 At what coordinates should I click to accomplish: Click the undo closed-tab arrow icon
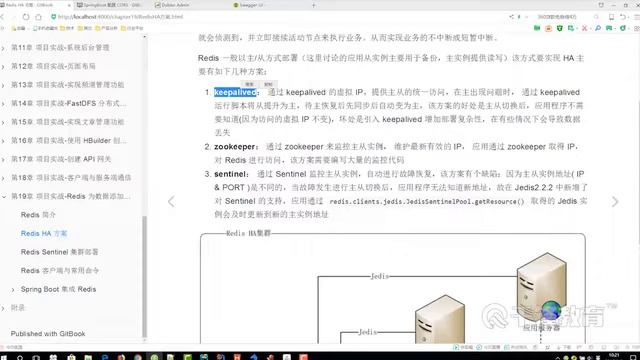point(623,17)
